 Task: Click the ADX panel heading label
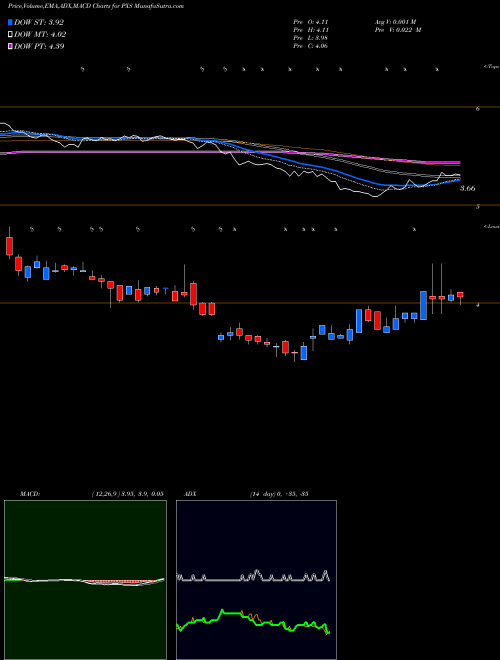[x=190, y=494]
